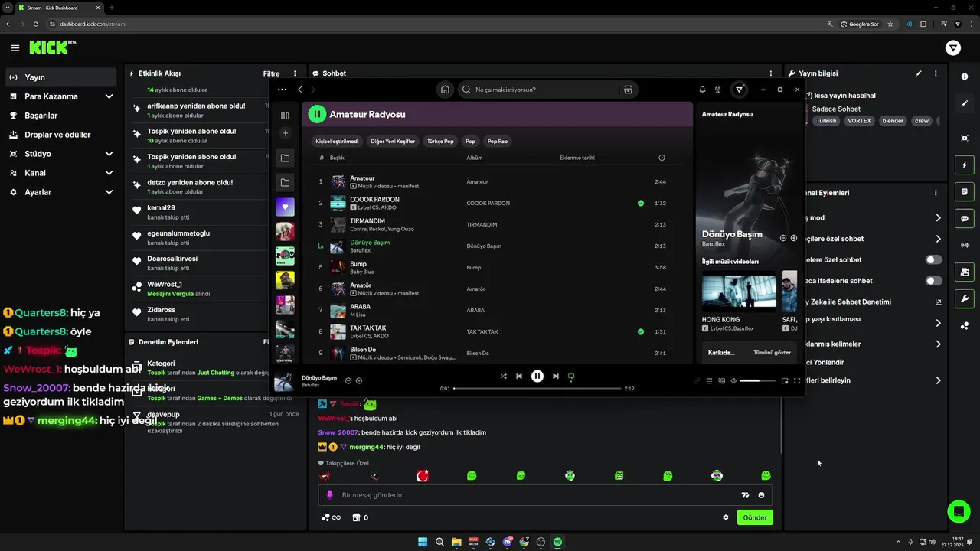
Task: Toggle saved check on TAK TAK TAK
Action: (641, 332)
